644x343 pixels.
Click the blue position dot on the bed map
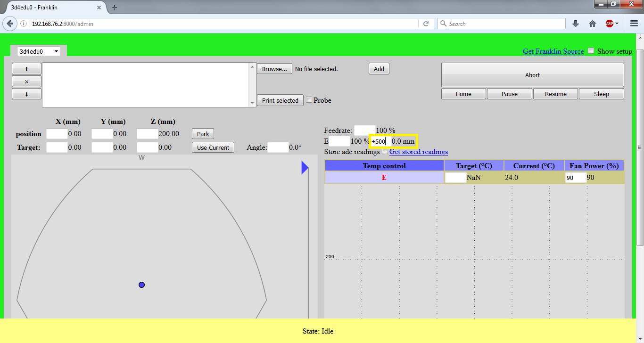[x=141, y=285]
